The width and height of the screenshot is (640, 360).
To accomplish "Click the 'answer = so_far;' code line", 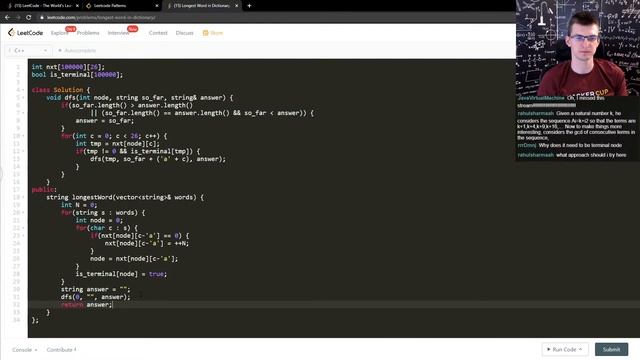I will [104, 121].
